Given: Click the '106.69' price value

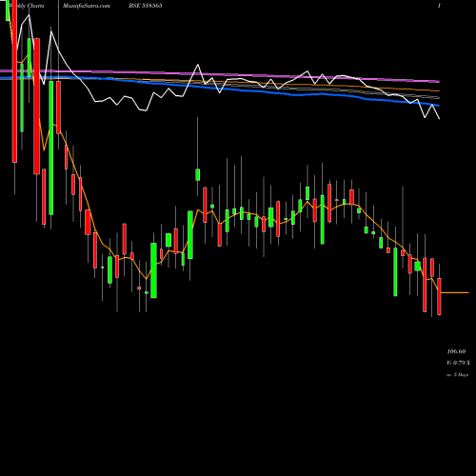Looking at the screenshot, I should [456, 351].
